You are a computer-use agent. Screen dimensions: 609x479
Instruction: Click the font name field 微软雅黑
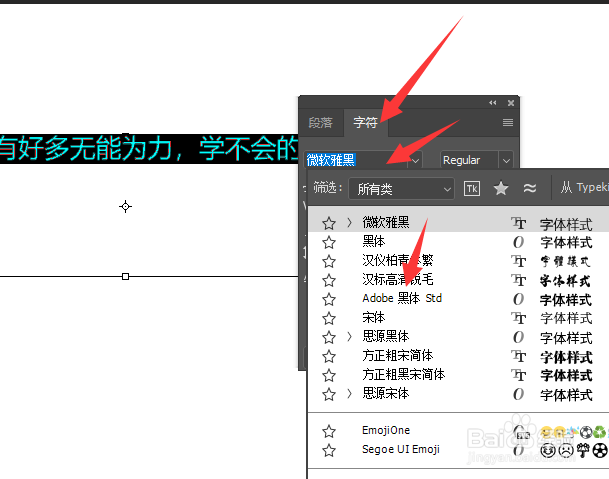point(355,160)
